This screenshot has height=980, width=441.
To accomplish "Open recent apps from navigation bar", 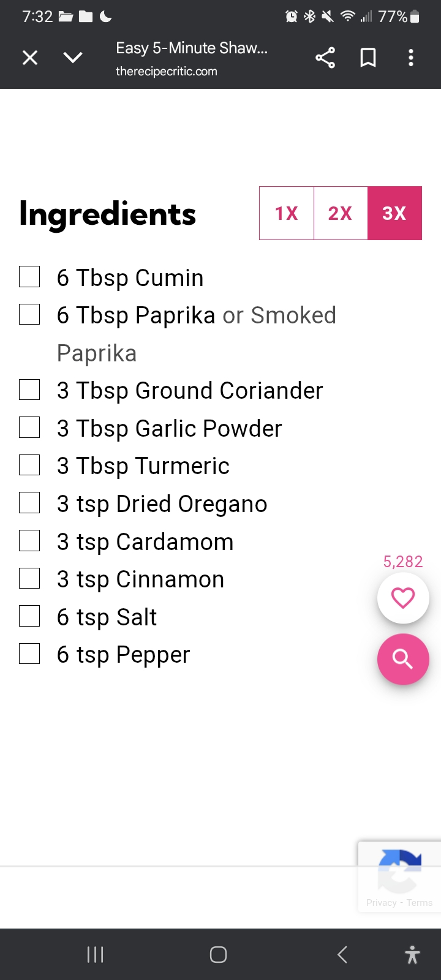I will pos(95,954).
